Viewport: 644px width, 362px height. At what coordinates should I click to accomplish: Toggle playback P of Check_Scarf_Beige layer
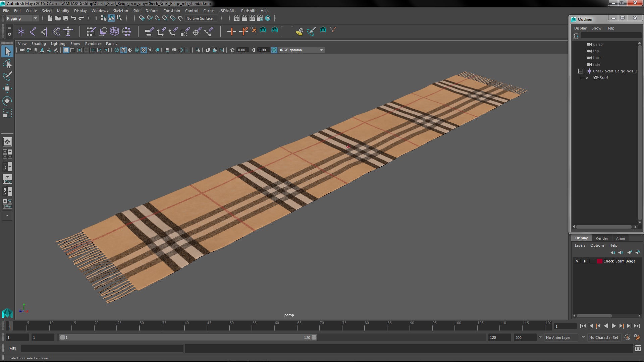[585, 261]
